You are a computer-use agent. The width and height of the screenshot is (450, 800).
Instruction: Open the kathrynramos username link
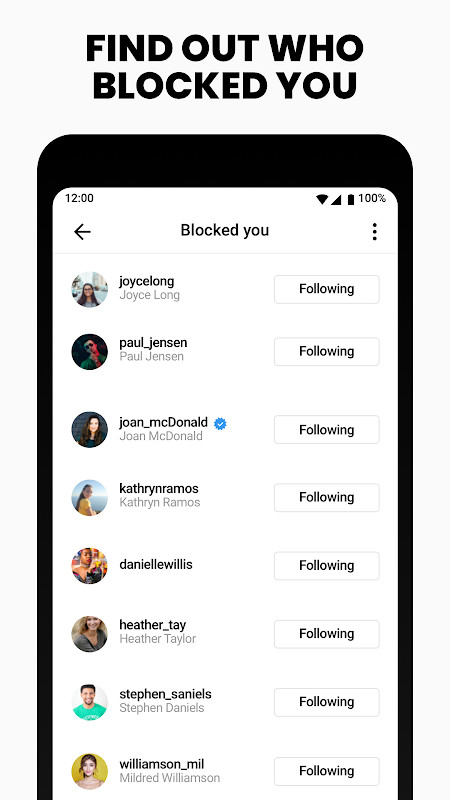point(159,489)
